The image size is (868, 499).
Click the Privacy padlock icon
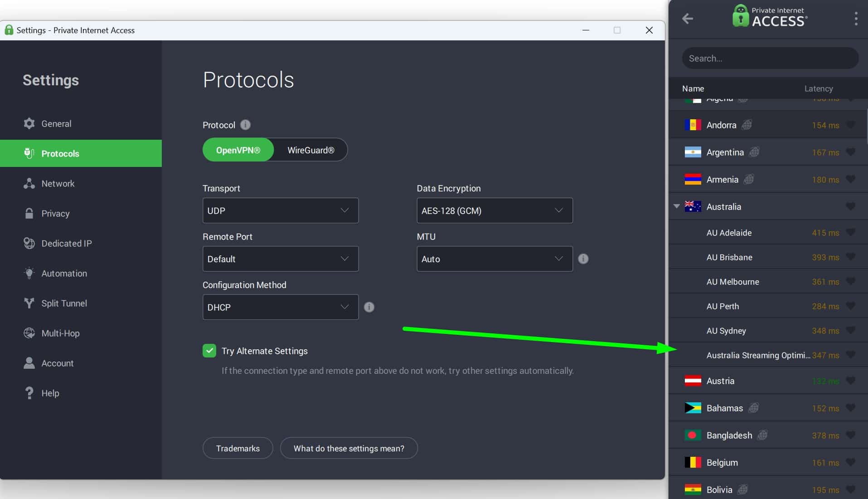[x=29, y=213]
